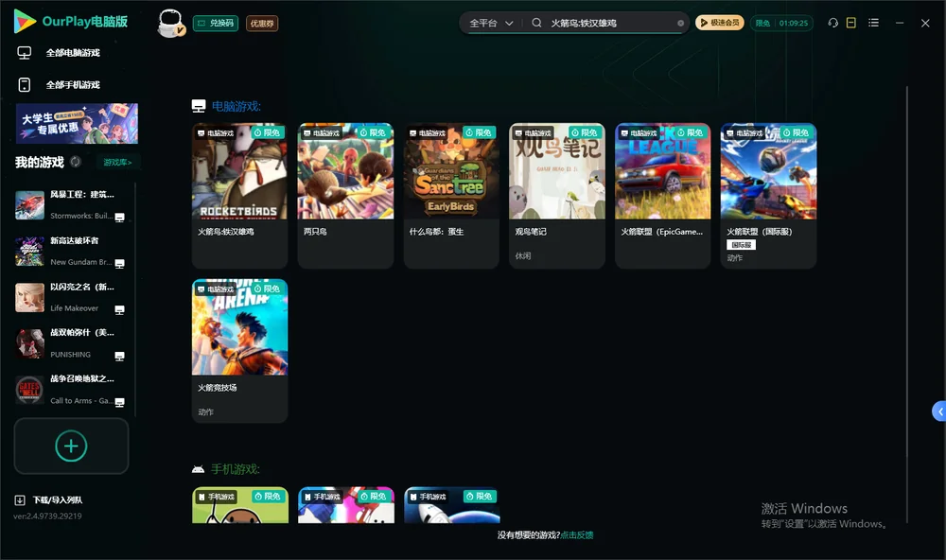The image size is (946, 560).
Task: Click the OurPlay logo in the top-left corner
Action: [x=71, y=22]
